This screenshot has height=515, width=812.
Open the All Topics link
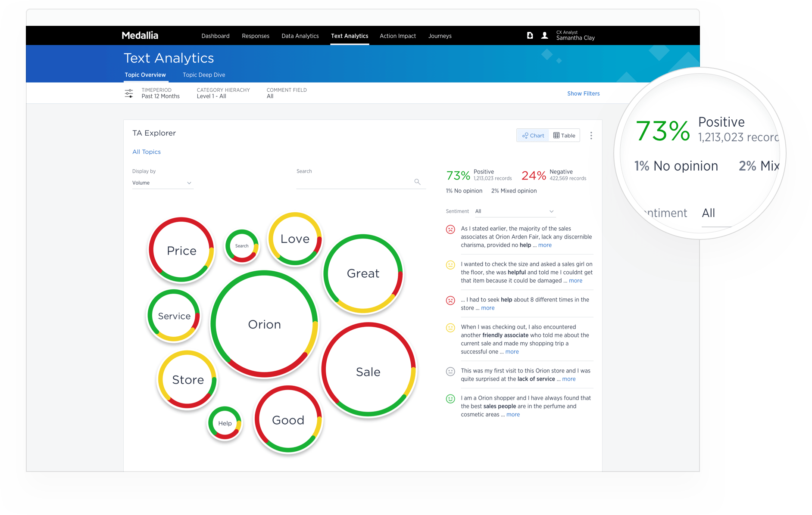point(146,152)
